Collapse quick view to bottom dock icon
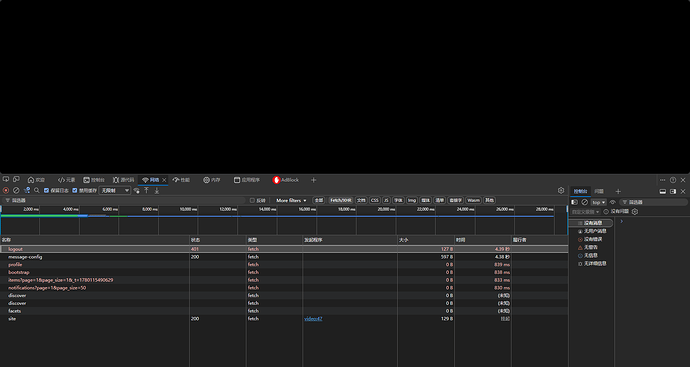The image size is (690, 367). (662, 191)
